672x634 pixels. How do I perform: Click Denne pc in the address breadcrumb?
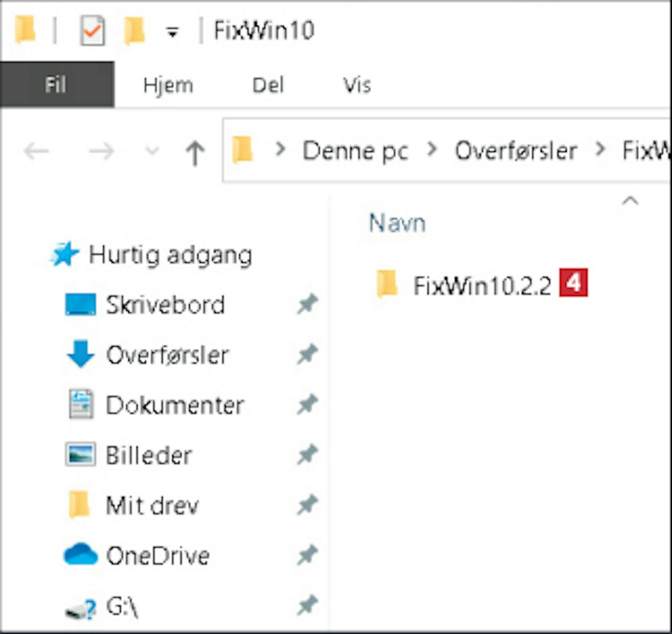pyautogui.click(x=355, y=151)
